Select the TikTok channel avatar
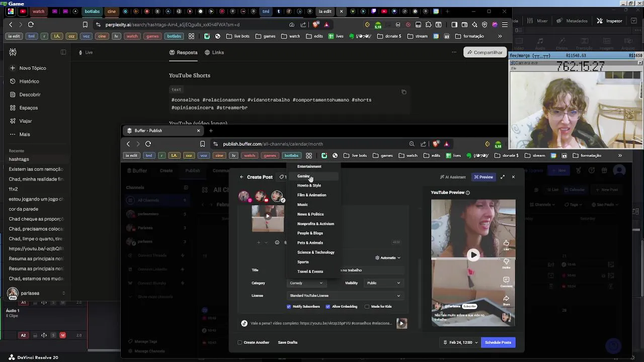Image resolution: width=644 pixels, height=362 pixels. tap(277, 196)
